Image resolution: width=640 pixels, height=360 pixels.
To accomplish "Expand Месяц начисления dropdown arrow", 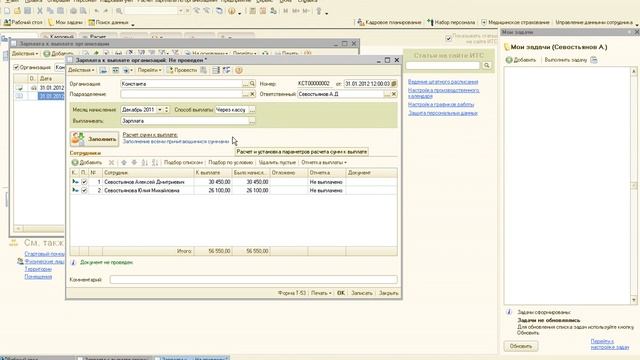I will (160, 110).
